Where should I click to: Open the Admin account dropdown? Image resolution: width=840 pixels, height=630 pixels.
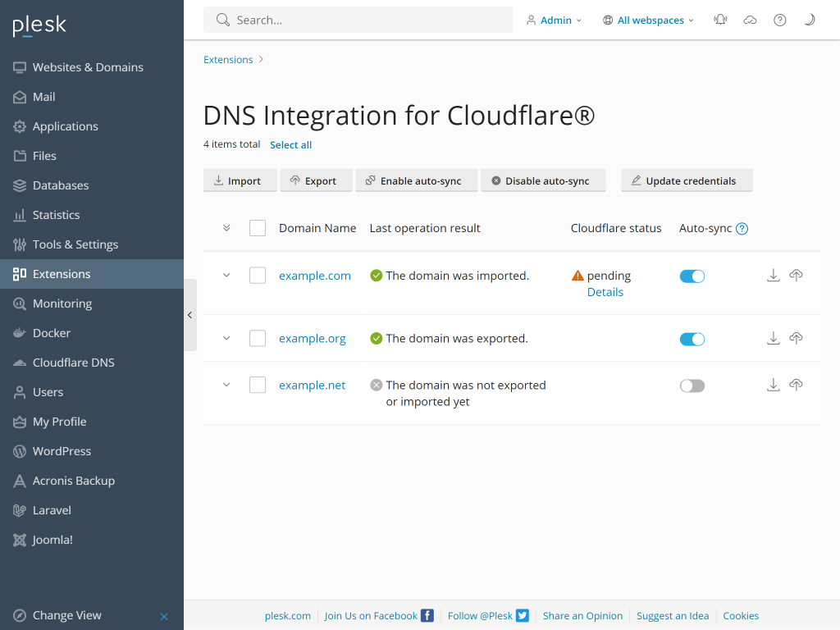pyautogui.click(x=555, y=20)
